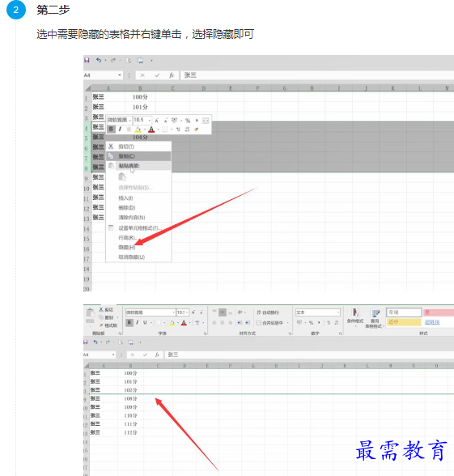Toggle Bold in lower ribbon

tap(129, 322)
